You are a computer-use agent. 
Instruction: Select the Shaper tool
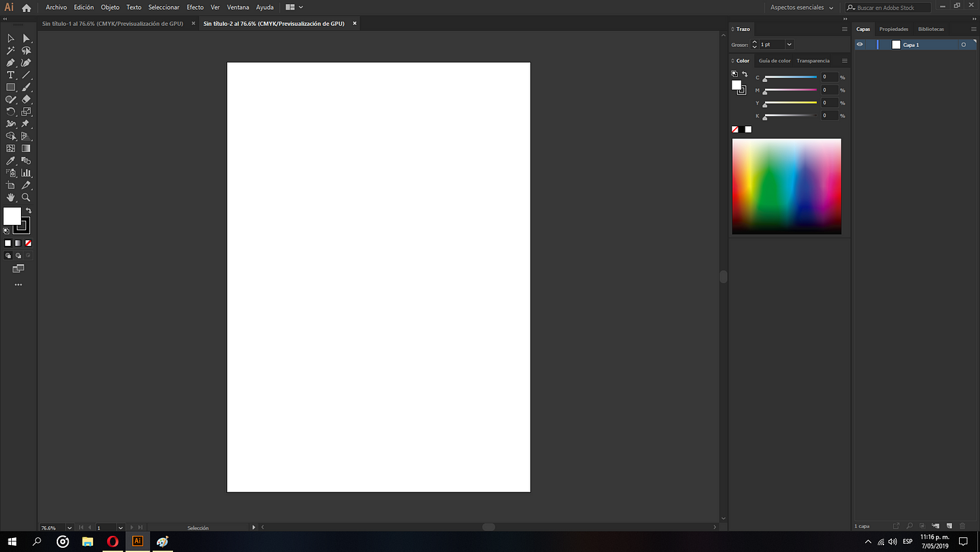[10, 99]
